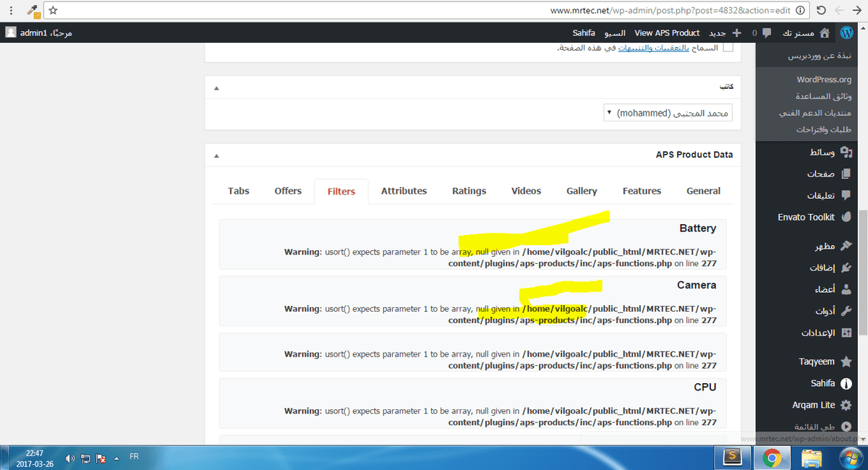
Task: Open Chrome from the Windows taskbar
Action: [x=772, y=457]
